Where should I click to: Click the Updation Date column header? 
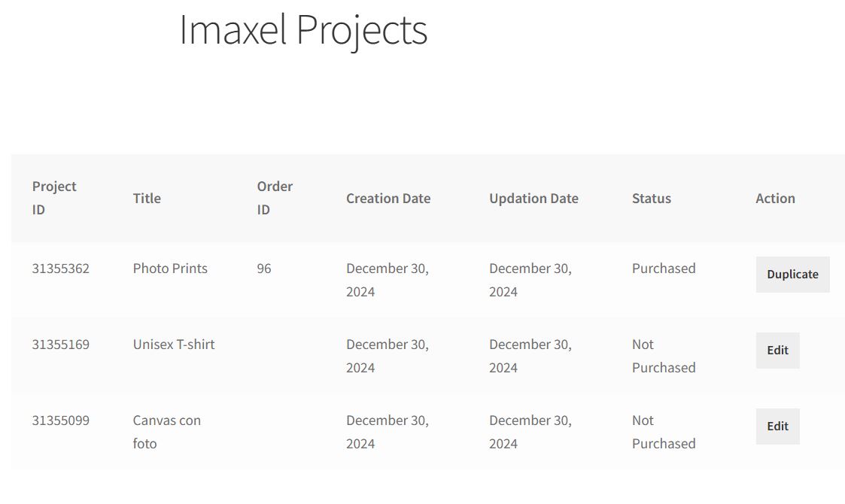point(533,199)
